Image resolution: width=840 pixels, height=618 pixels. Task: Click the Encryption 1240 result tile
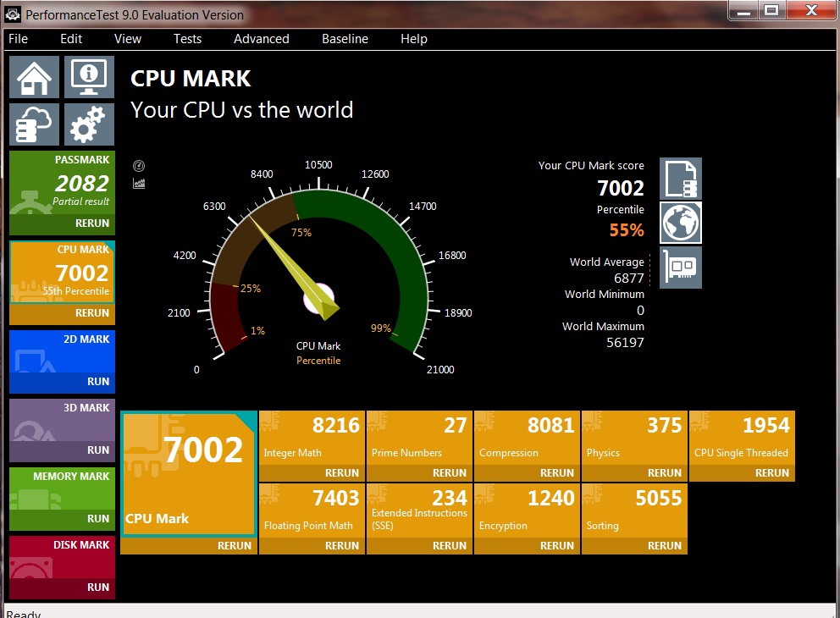(528, 510)
